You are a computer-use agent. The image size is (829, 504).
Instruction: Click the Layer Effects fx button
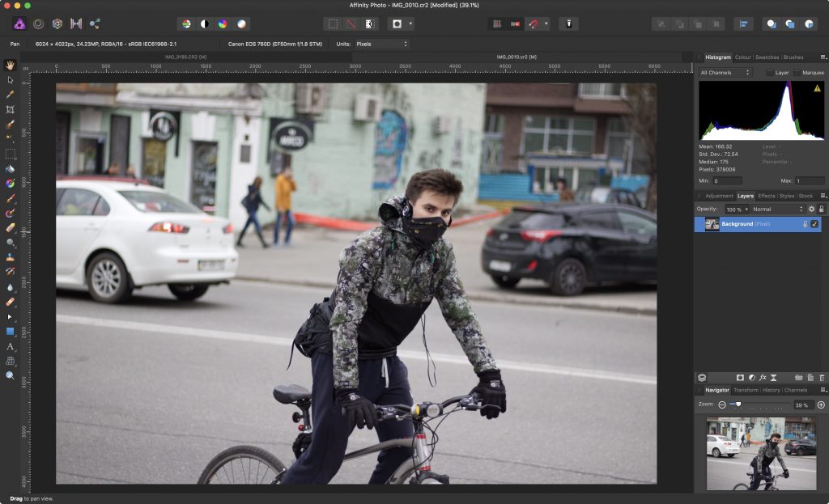763,378
